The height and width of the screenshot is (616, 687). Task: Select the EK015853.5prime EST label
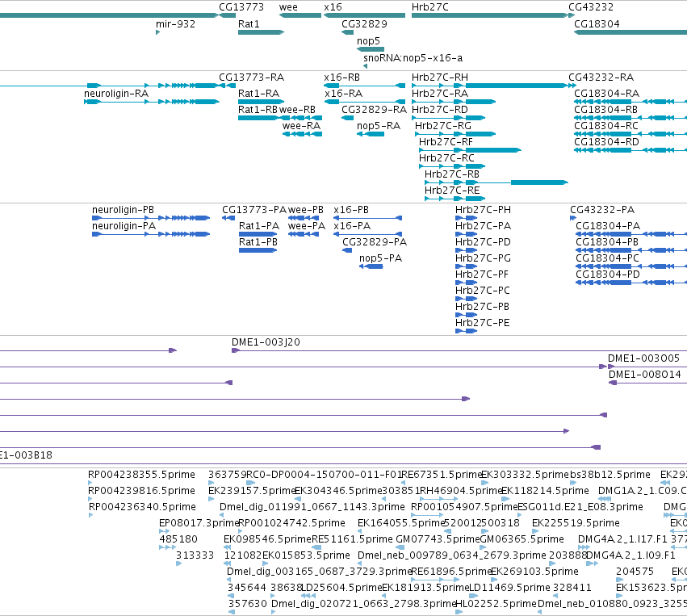tap(306, 555)
